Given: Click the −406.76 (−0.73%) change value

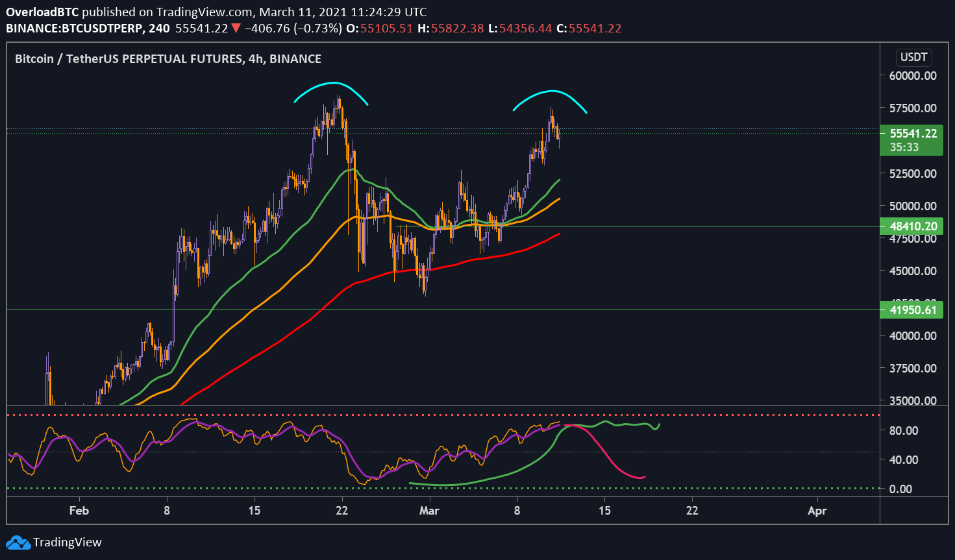Looking at the screenshot, I should [x=294, y=29].
